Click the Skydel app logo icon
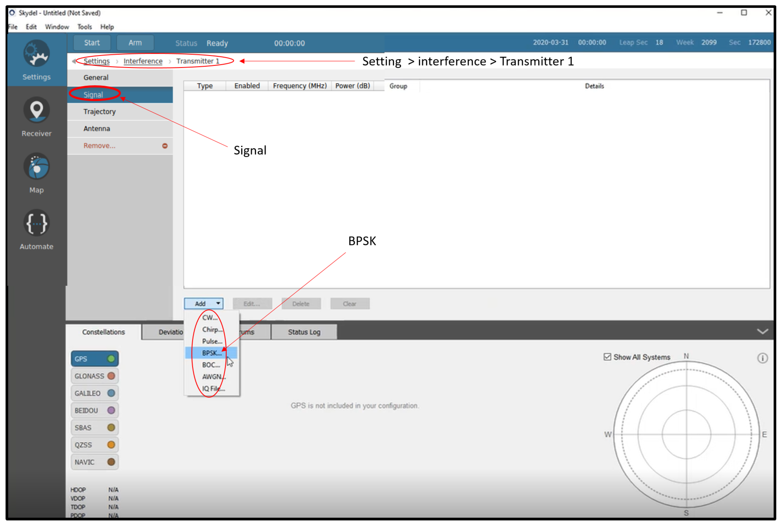This screenshot has height=532, width=784. 12,13
